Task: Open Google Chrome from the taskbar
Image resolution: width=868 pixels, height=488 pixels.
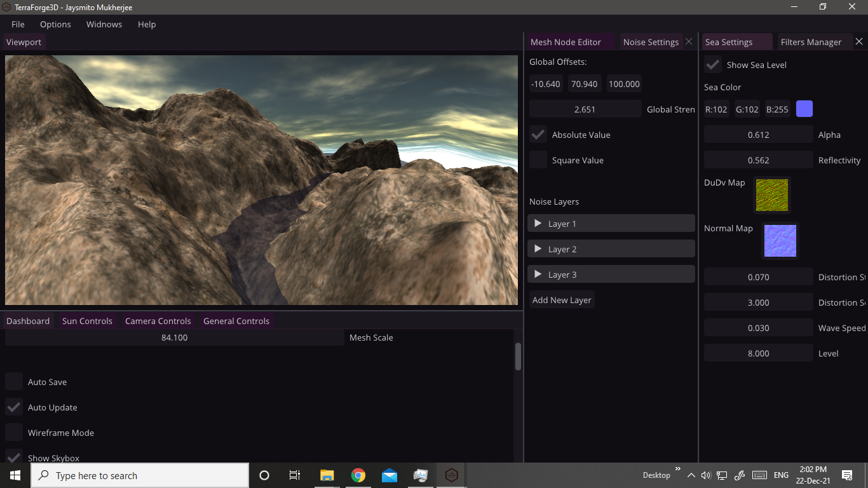Action: tap(358, 475)
